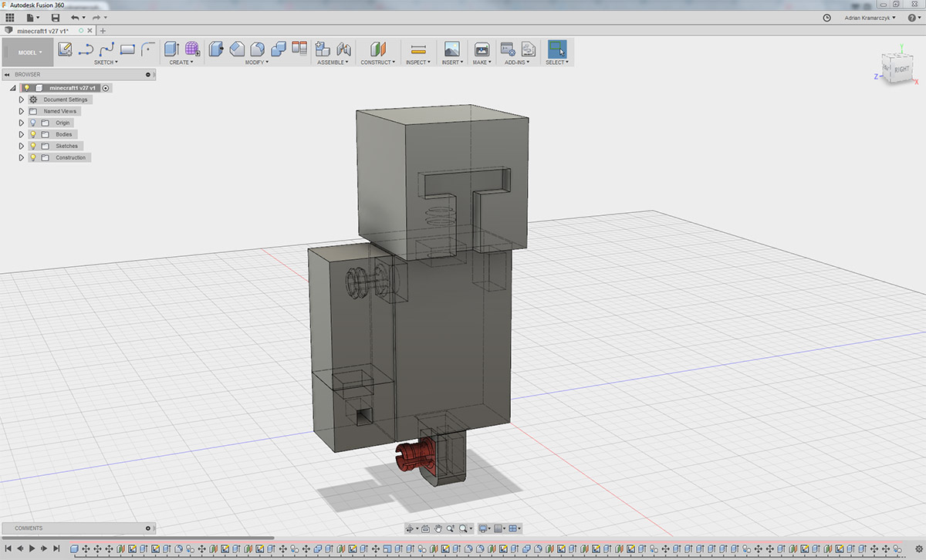Toggle Sketches folder visibility lightbulb
The width and height of the screenshot is (926, 560).
coord(33,146)
